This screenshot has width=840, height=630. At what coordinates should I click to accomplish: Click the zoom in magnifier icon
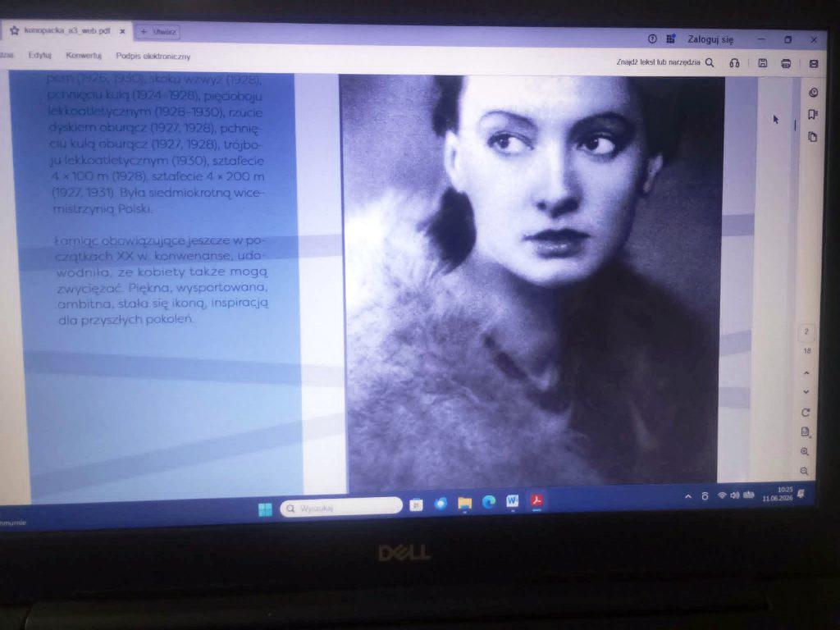(x=805, y=452)
